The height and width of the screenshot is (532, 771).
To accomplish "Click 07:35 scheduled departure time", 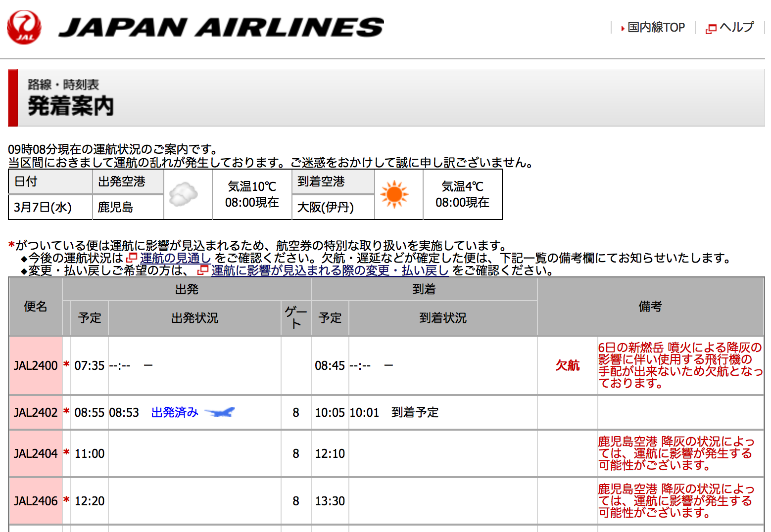I will [90, 365].
